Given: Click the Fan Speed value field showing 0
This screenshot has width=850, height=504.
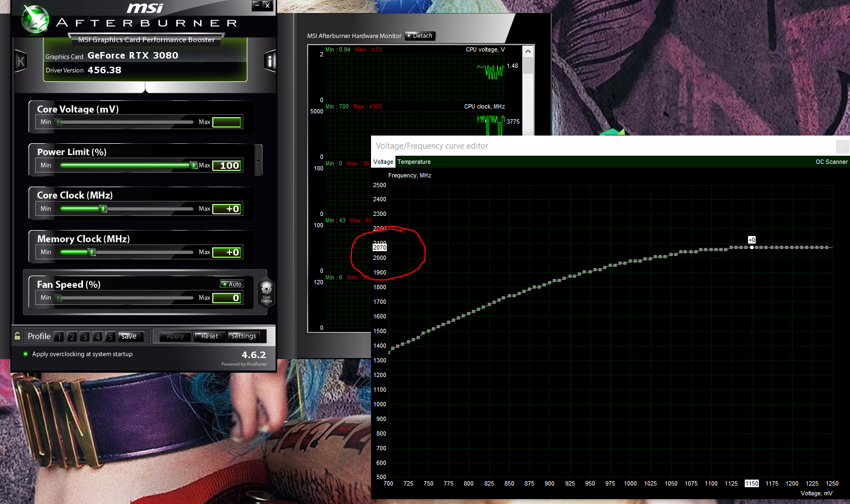Looking at the screenshot, I should (x=227, y=298).
